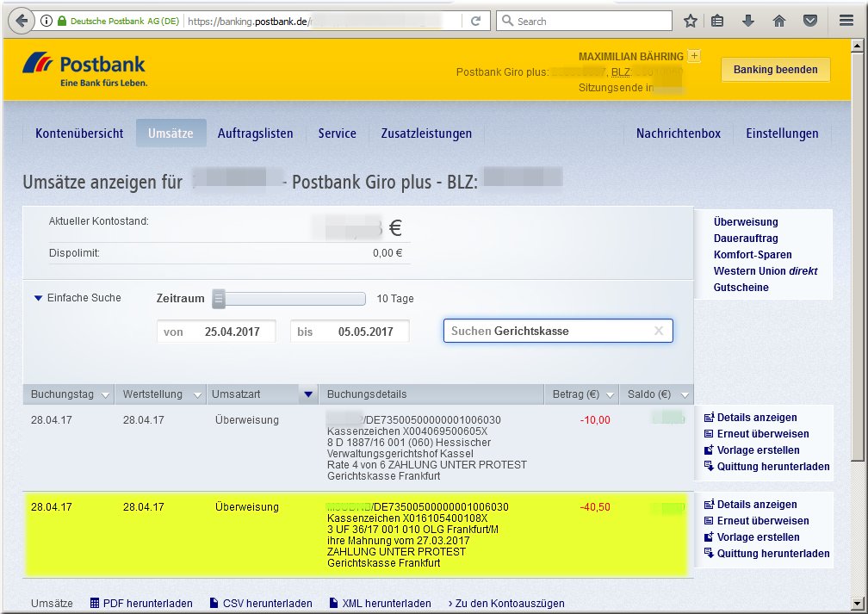Click the Erneut überweisen icon for the -10,00 booking

(709, 433)
